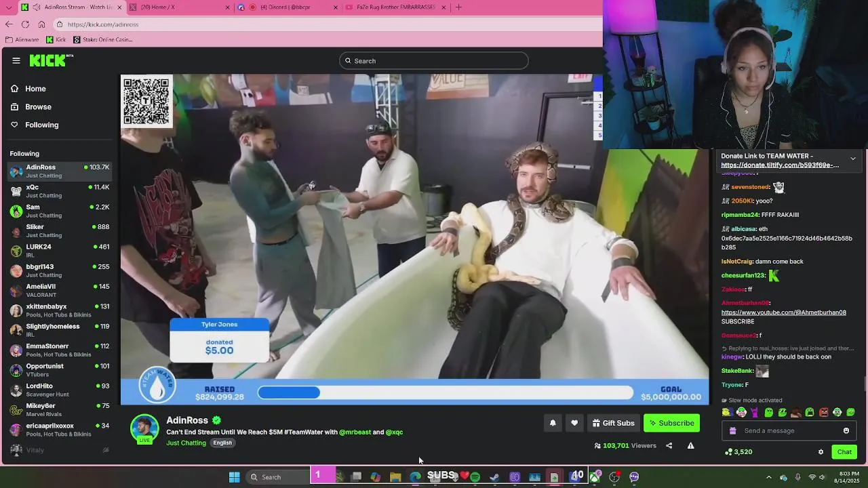Click Send a message chat input
Image resolution: width=868 pixels, height=488 pixels.
790,430
